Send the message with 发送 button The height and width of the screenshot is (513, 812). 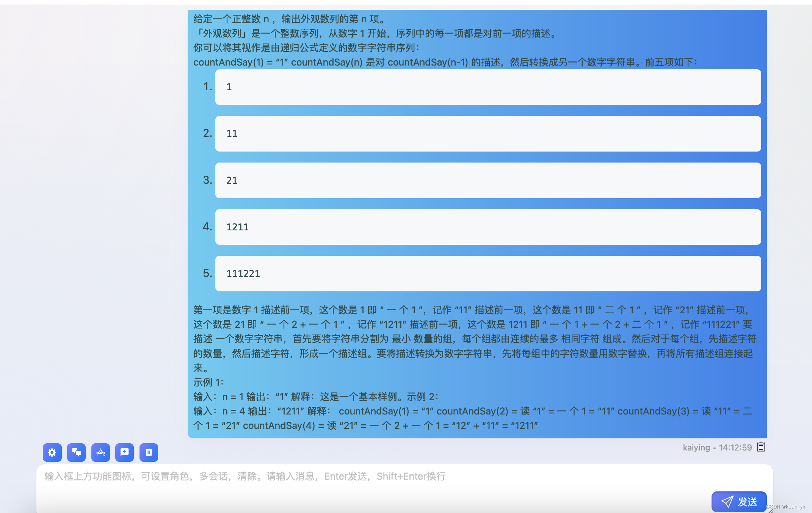coord(739,502)
